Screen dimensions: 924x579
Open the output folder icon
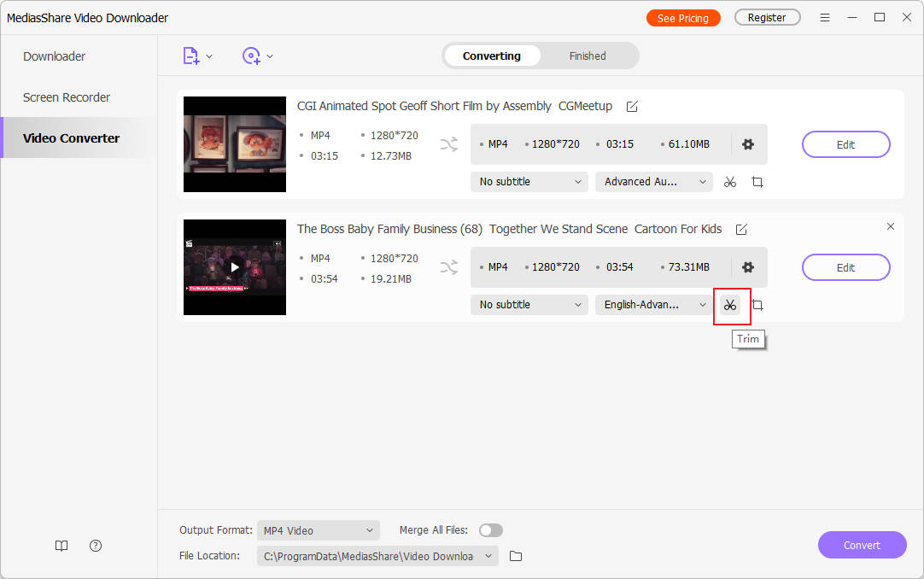coord(516,556)
